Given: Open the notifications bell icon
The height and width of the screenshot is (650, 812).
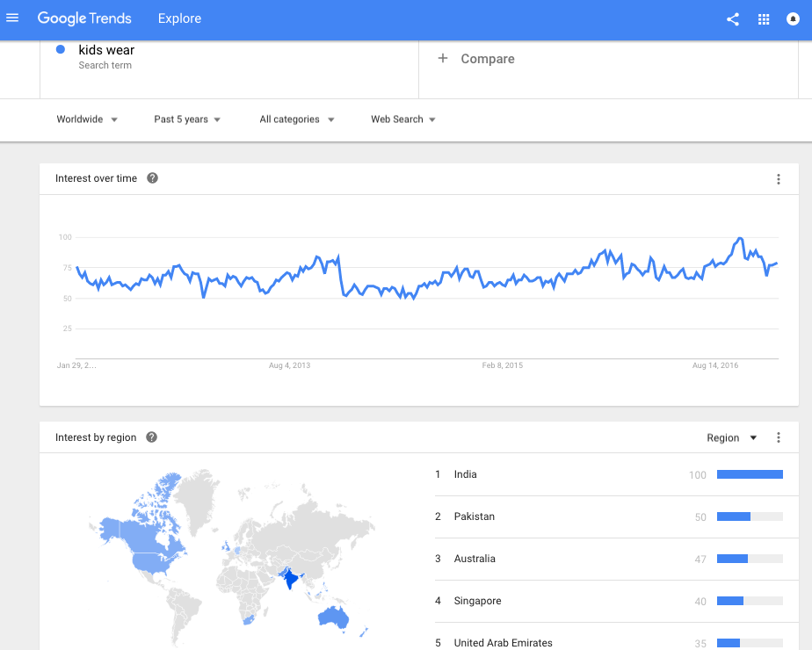Looking at the screenshot, I should coord(793,19).
